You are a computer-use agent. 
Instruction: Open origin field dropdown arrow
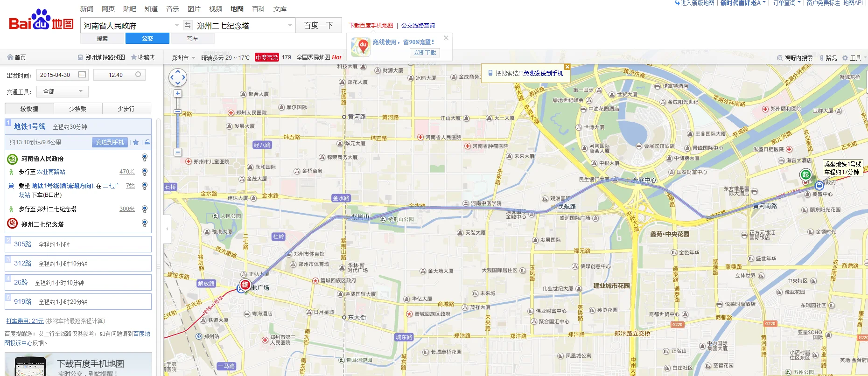click(177, 25)
